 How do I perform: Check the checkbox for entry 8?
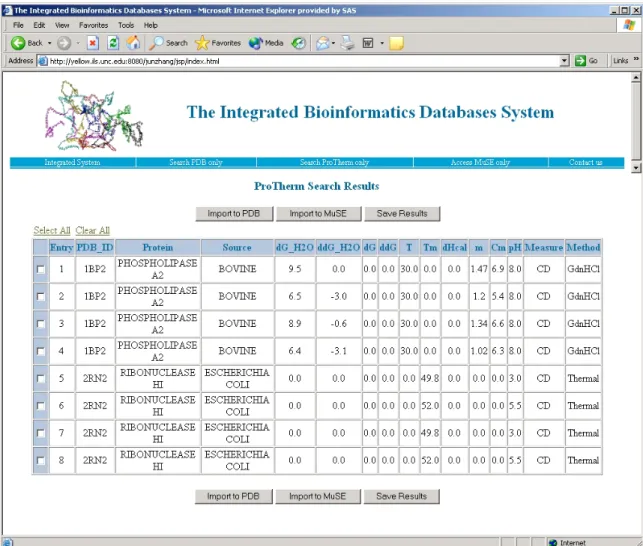pos(41,461)
